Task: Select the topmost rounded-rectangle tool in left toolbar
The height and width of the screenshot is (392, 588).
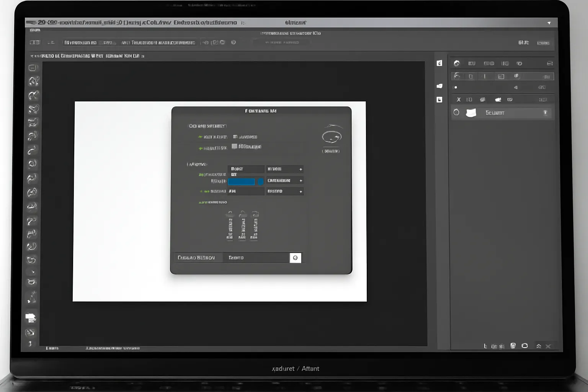Action: pyautogui.click(x=33, y=68)
